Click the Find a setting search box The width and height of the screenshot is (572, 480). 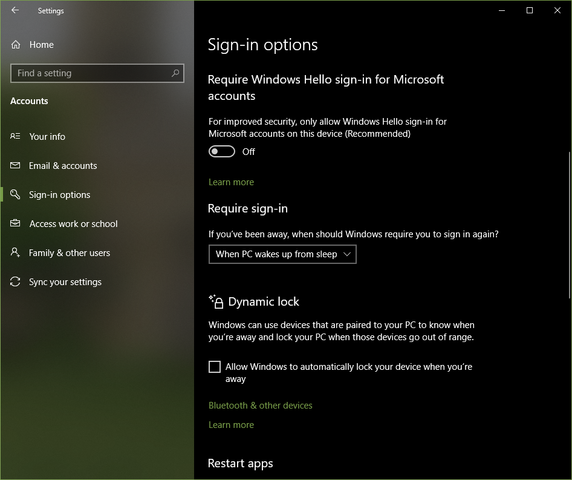pos(97,73)
